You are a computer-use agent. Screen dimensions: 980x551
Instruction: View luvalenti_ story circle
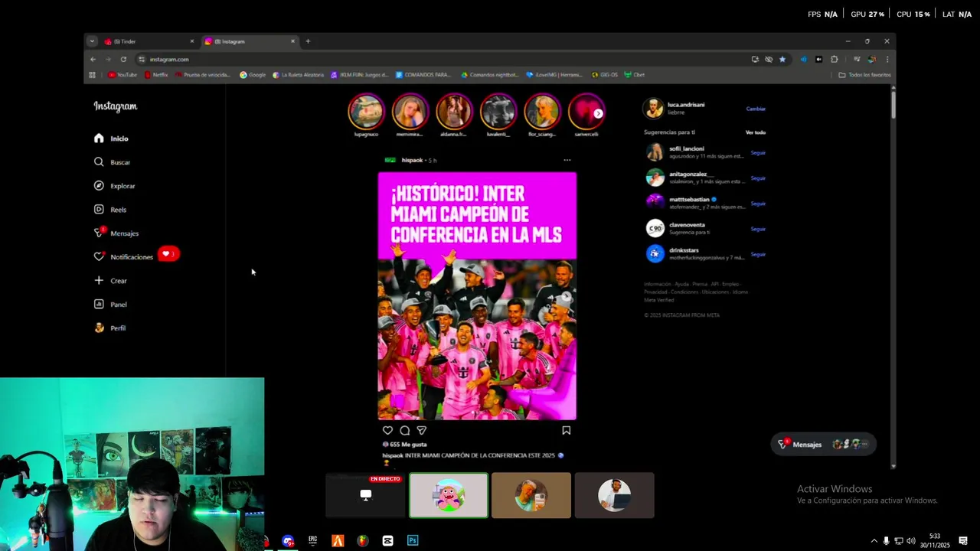(498, 112)
